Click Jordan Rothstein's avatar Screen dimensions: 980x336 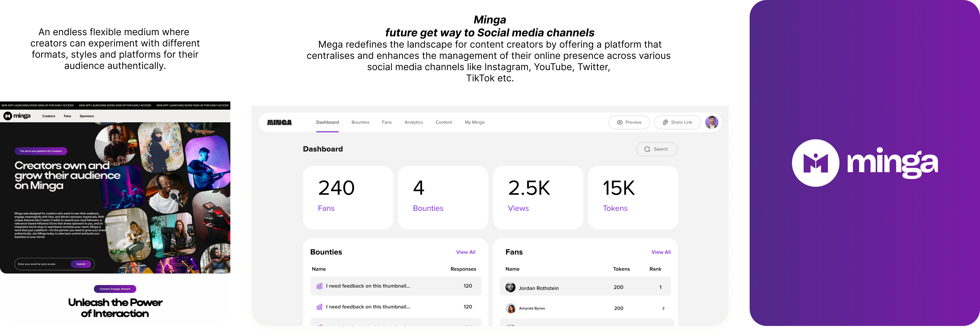(510, 287)
